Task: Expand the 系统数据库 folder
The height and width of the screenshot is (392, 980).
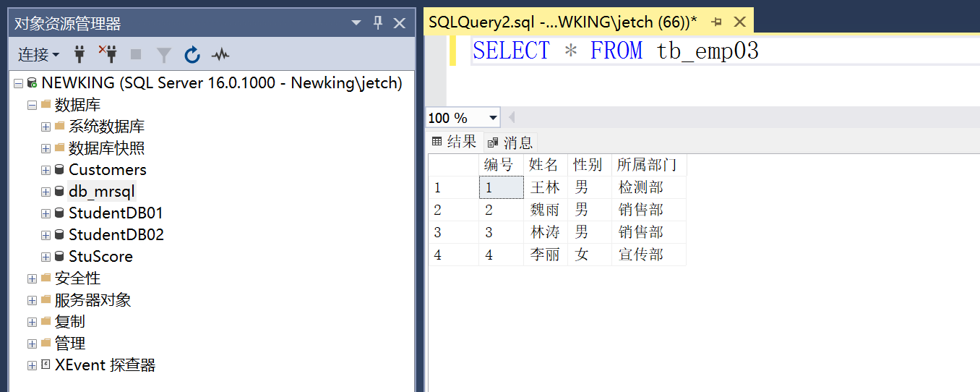Action: 46,127
